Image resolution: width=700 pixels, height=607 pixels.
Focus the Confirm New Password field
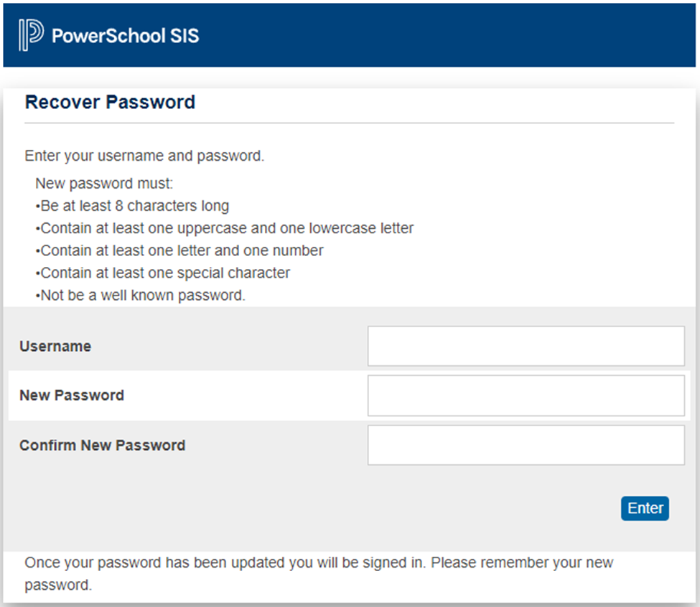tap(526, 445)
